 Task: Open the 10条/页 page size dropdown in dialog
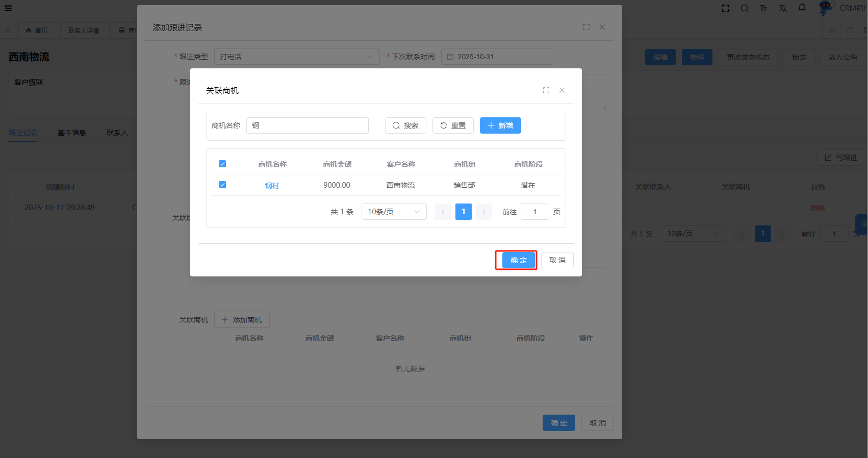[x=394, y=212]
